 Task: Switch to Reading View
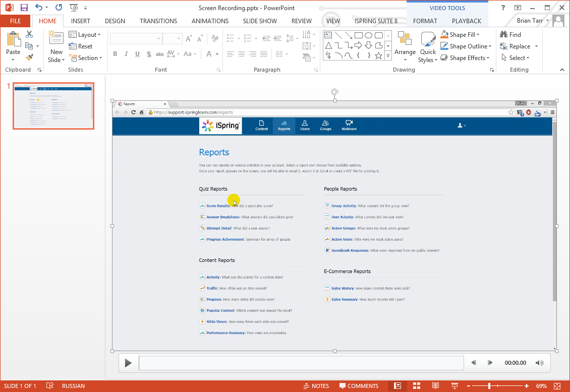click(435, 386)
